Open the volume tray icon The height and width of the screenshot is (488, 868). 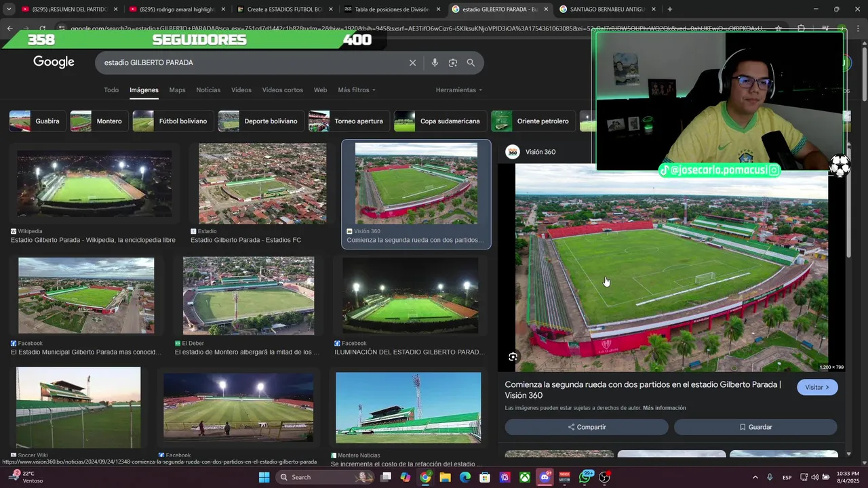(814, 477)
